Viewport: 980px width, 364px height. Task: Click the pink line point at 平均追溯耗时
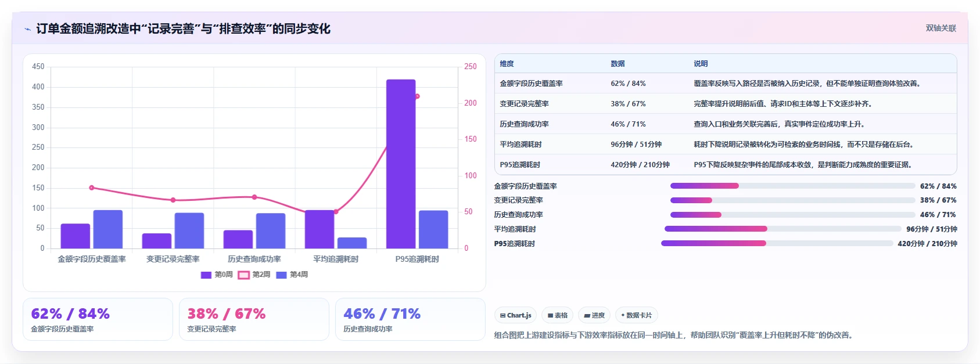[336, 212]
